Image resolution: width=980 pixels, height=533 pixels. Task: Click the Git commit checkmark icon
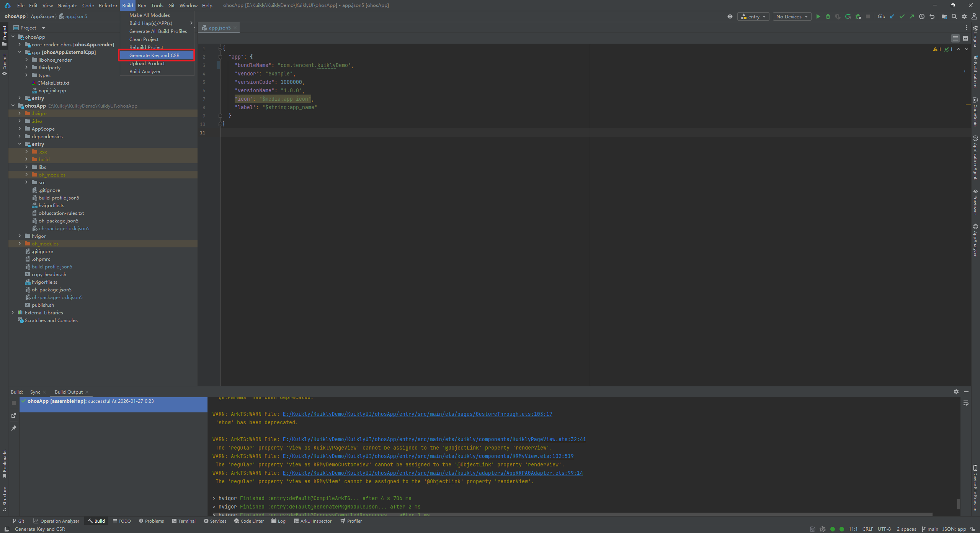(902, 16)
